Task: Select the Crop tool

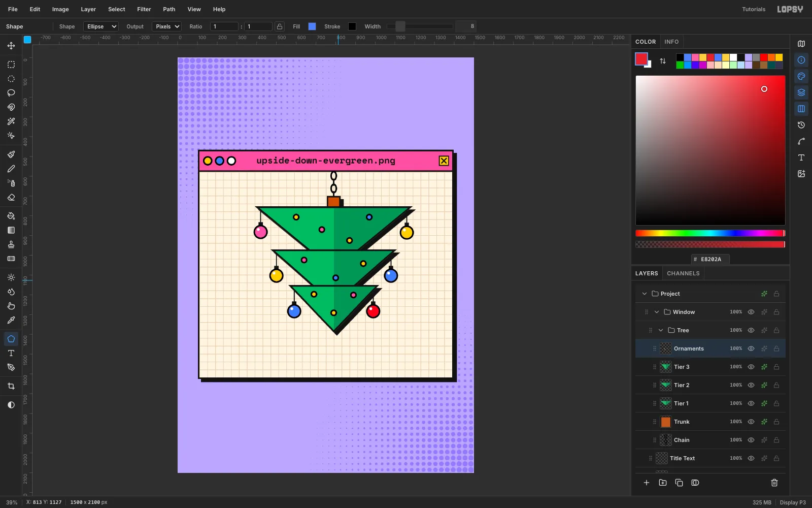Action: point(11,386)
